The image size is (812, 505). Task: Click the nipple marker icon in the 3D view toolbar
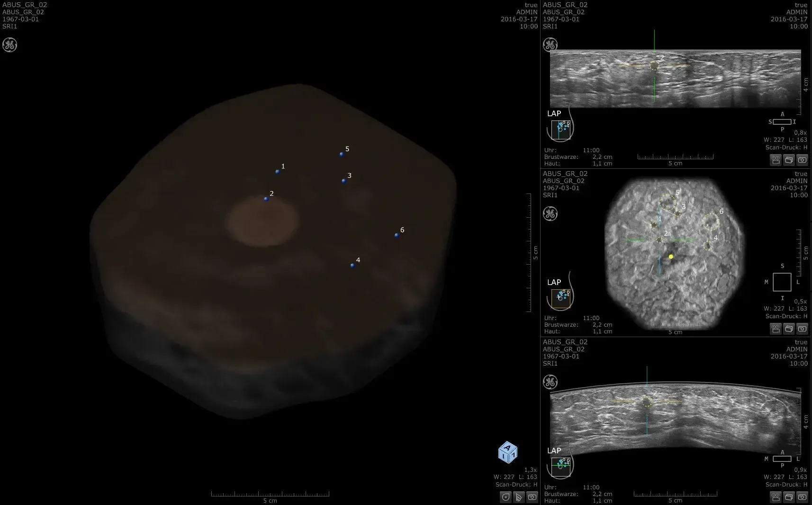[x=505, y=497]
